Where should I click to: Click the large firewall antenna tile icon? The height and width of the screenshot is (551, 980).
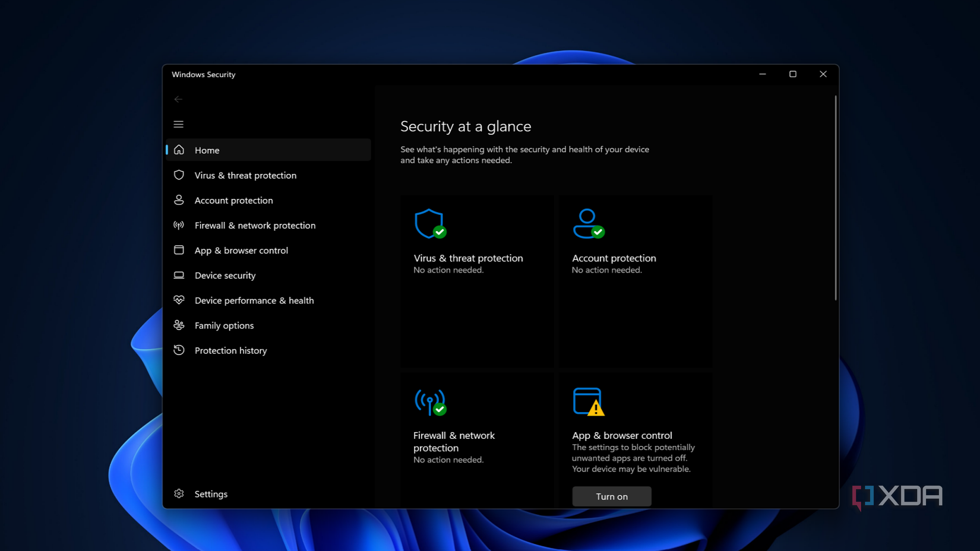[430, 402]
